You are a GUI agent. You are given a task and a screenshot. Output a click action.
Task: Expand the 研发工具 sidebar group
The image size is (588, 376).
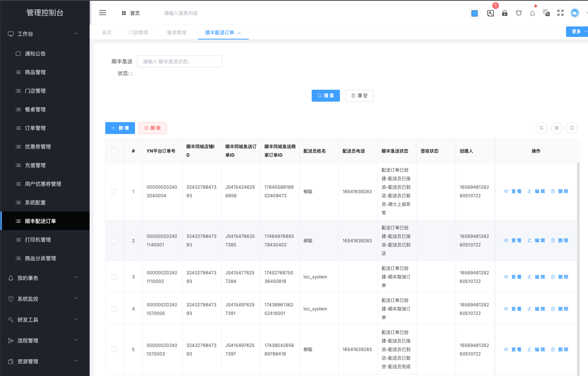pos(45,320)
